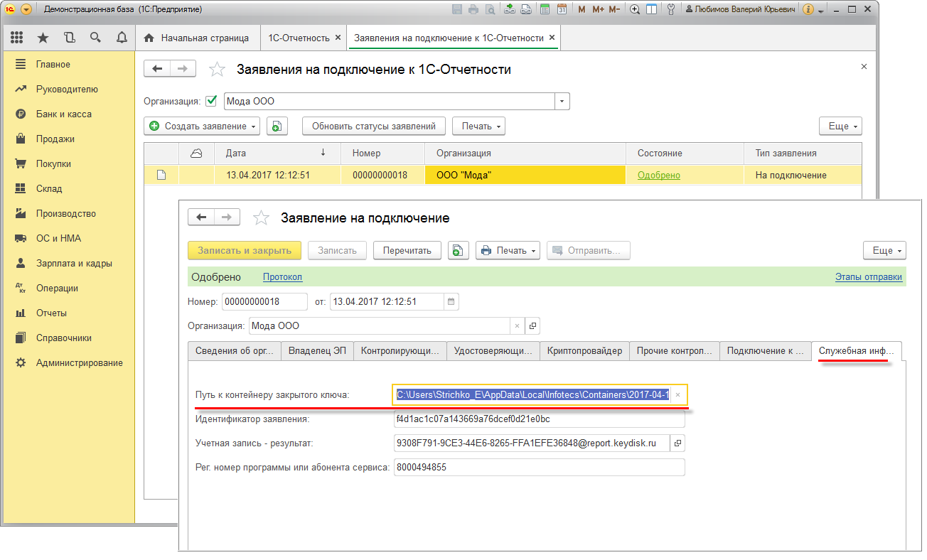Switch to 1С-Отчетность tab

coord(299,38)
